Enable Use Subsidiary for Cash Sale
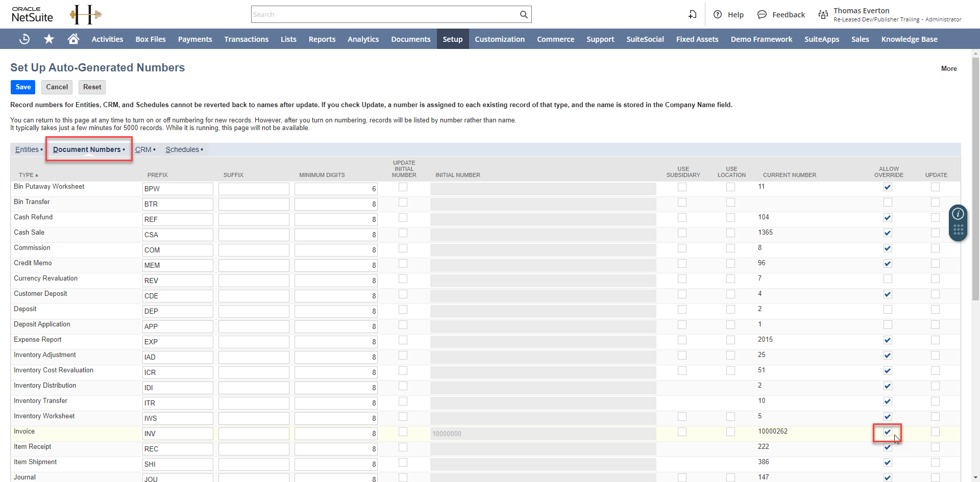This screenshot has height=482, width=980. pos(682,233)
